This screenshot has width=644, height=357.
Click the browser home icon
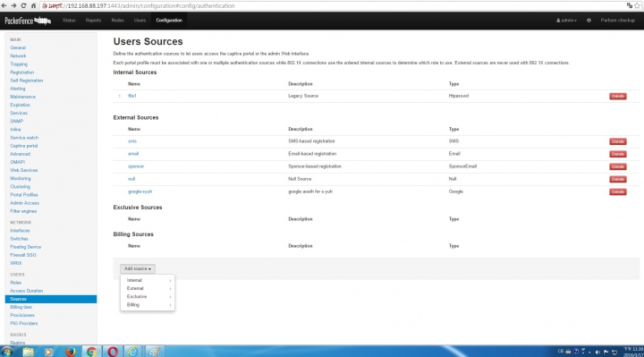pyautogui.click(x=33, y=5)
